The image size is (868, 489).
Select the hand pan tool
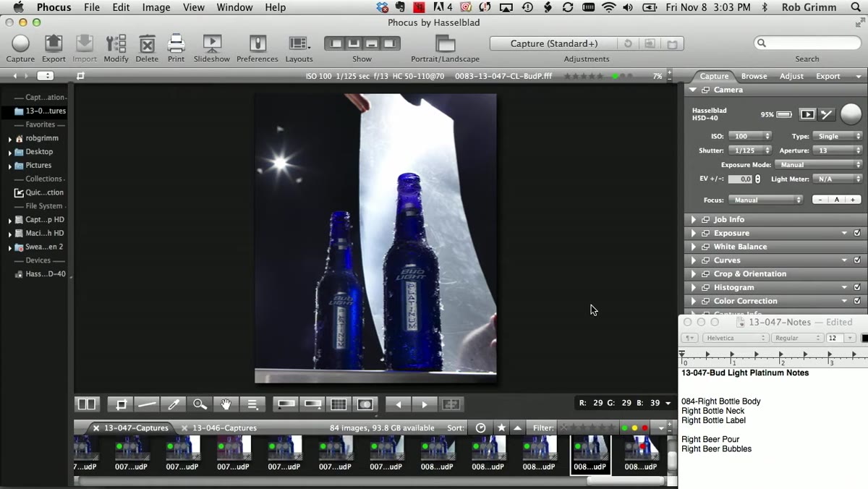[x=226, y=404]
